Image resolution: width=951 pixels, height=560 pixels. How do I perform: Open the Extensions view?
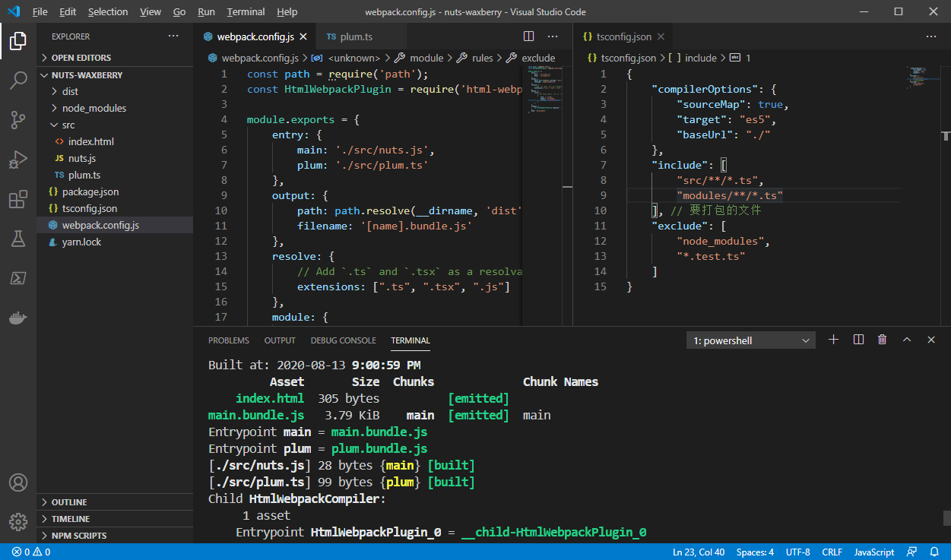pyautogui.click(x=18, y=199)
